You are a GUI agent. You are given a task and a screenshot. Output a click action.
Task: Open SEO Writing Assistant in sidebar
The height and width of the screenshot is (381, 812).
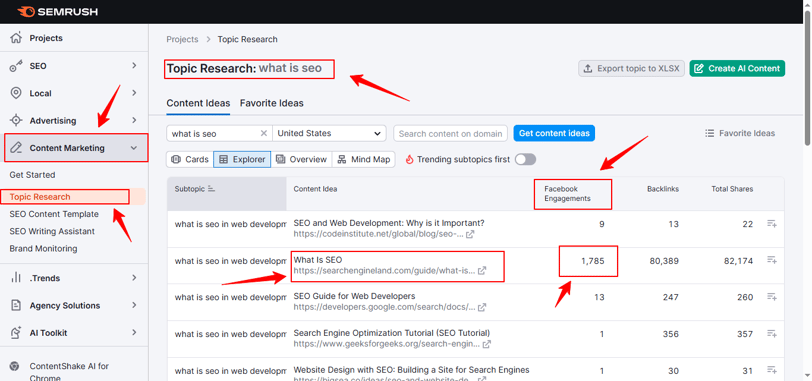[x=52, y=231]
